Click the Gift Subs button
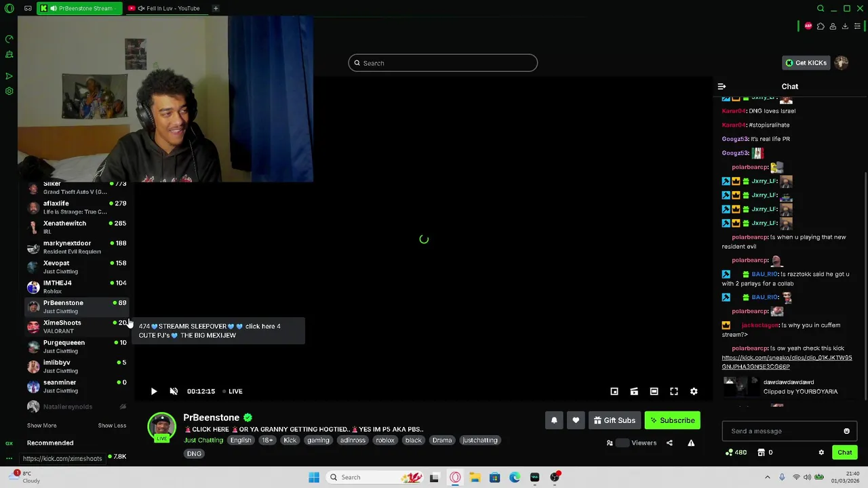The image size is (868, 488). coord(614,420)
